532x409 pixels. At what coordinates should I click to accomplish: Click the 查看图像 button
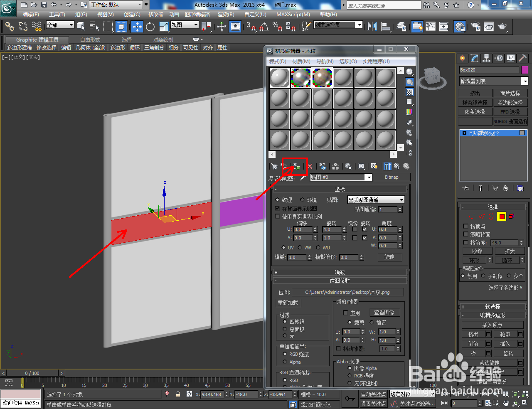coord(384,313)
